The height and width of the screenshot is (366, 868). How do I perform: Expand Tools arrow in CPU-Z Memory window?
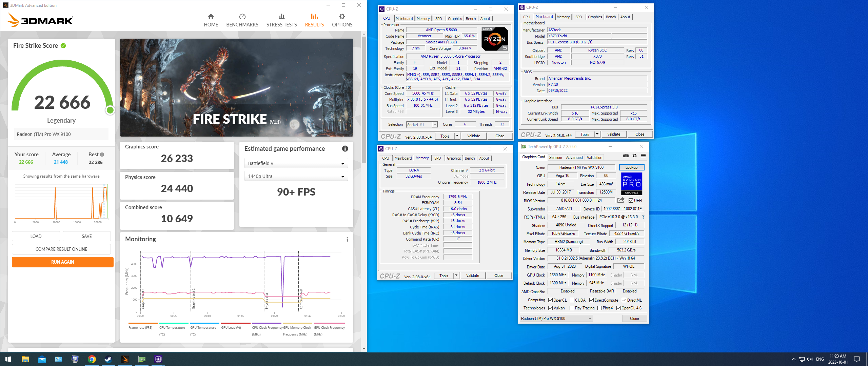point(456,276)
